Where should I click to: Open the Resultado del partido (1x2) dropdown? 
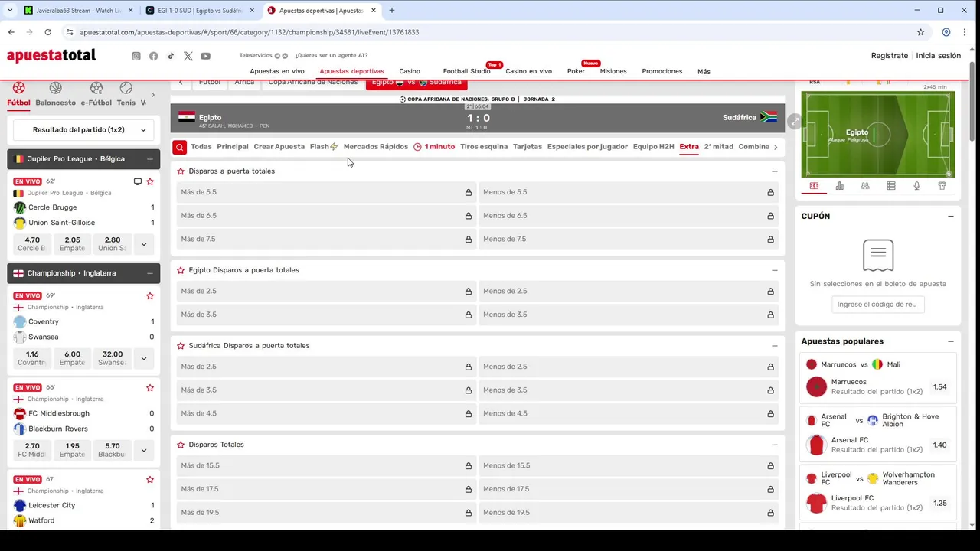(83, 130)
